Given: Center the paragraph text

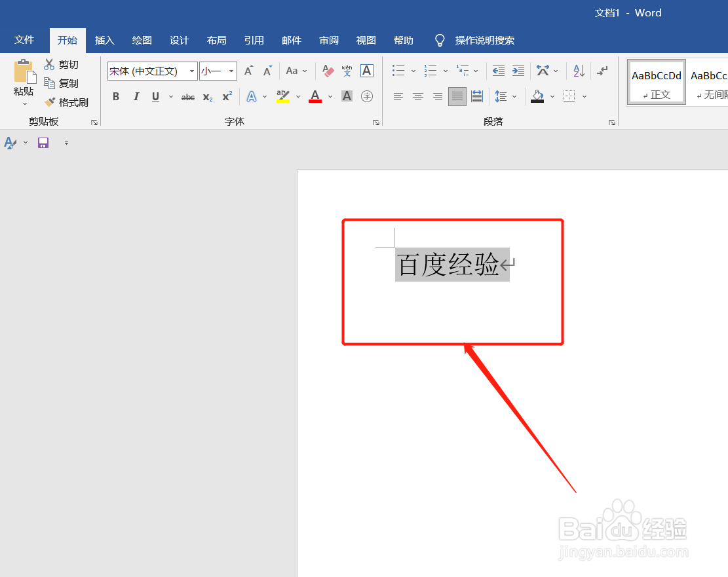Looking at the screenshot, I should (x=418, y=96).
